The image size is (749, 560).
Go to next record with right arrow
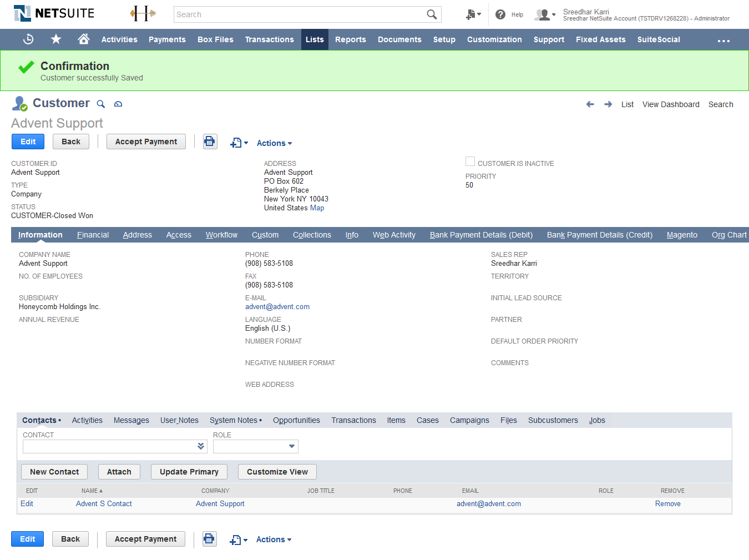click(608, 104)
